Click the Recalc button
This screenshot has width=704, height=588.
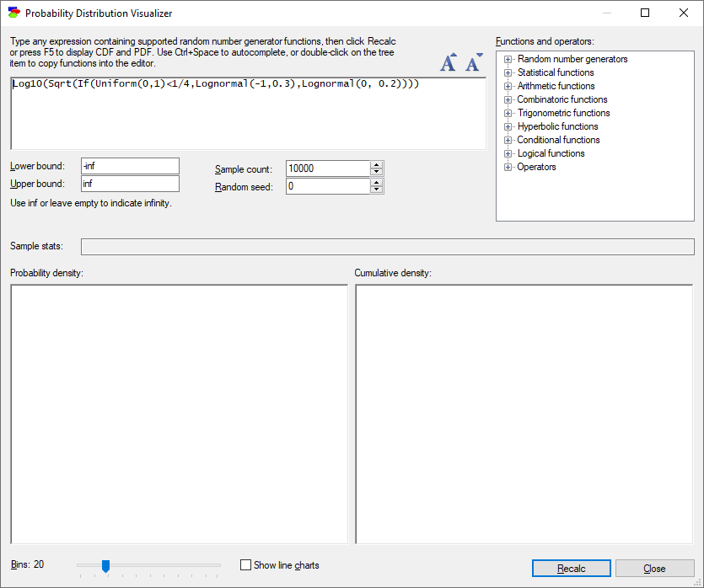pyautogui.click(x=571, y=569)
